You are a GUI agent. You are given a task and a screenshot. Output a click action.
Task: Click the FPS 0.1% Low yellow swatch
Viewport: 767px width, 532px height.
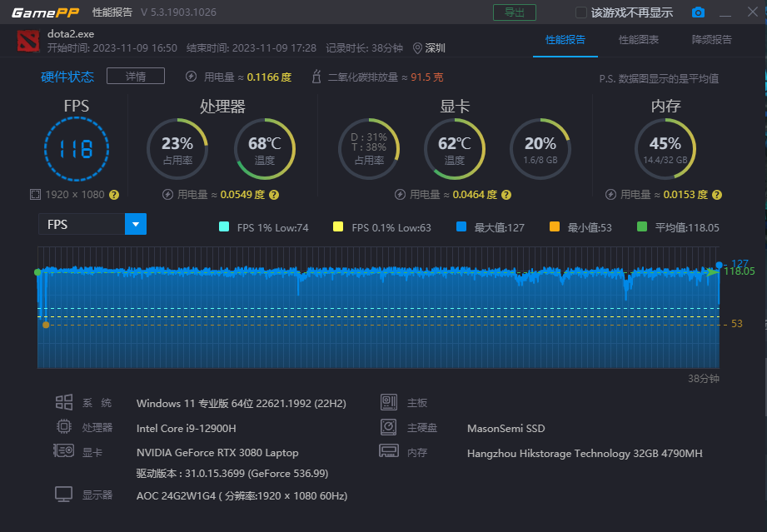pos(338,226)
